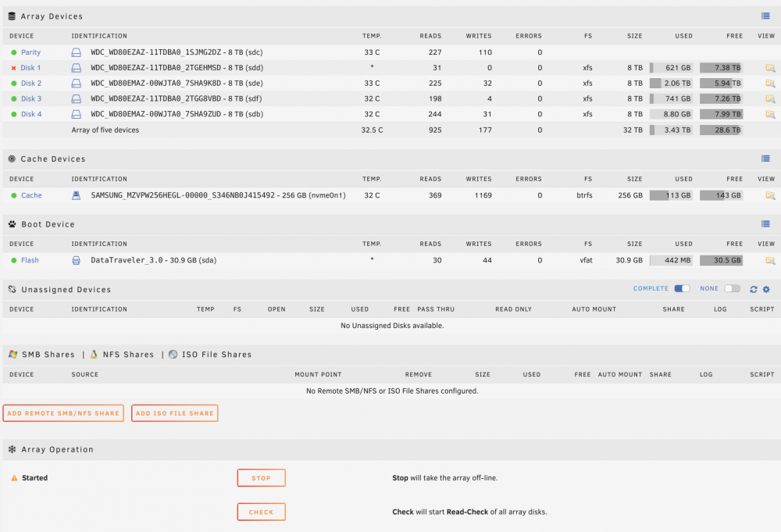Browse Cache drive via view icon
Screen dimensions: 781x532
pyautogui.click(x=770, y=195)
